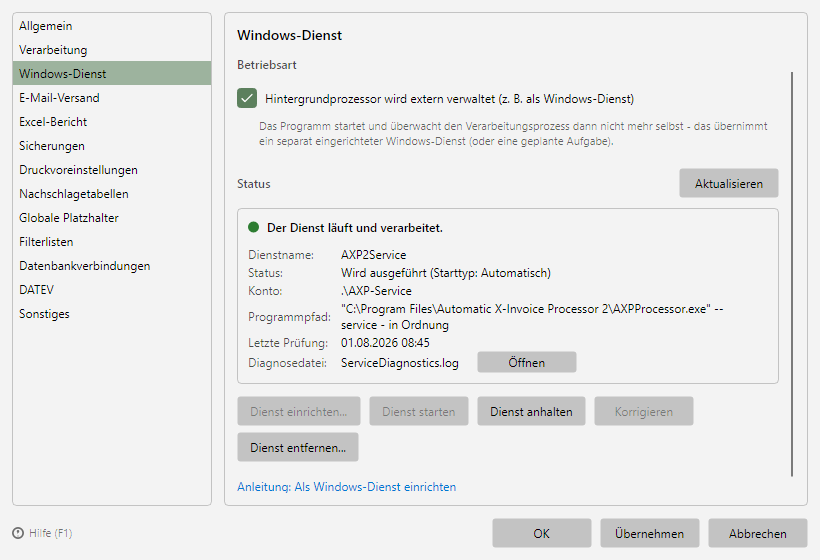Click Abbrechen to cancel
820x560 pixels.
click(x=758, y=533)
